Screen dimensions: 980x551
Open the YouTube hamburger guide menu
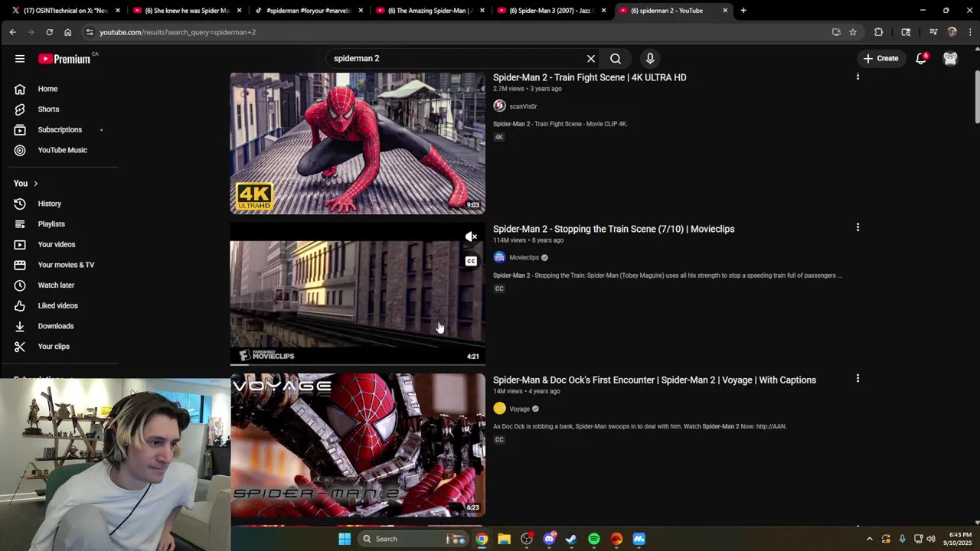coord(20,58)
